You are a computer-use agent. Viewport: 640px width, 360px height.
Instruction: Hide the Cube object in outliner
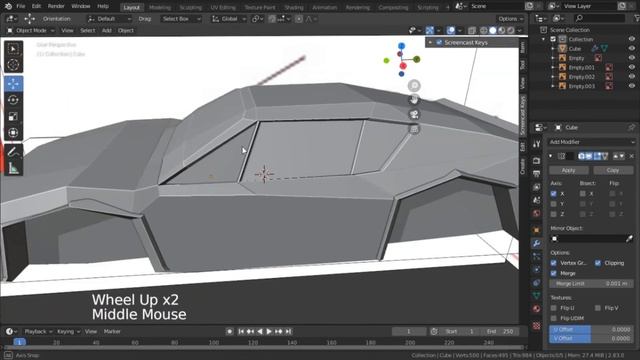coord(631,49)
